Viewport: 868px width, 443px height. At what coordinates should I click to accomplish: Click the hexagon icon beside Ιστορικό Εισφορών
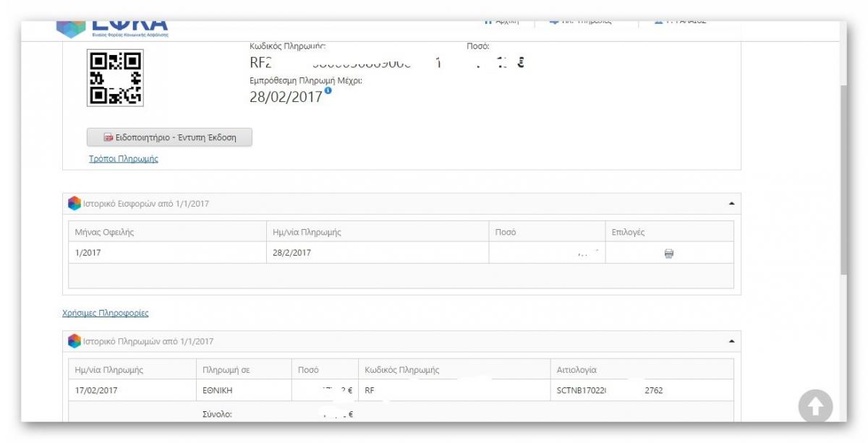75,204
